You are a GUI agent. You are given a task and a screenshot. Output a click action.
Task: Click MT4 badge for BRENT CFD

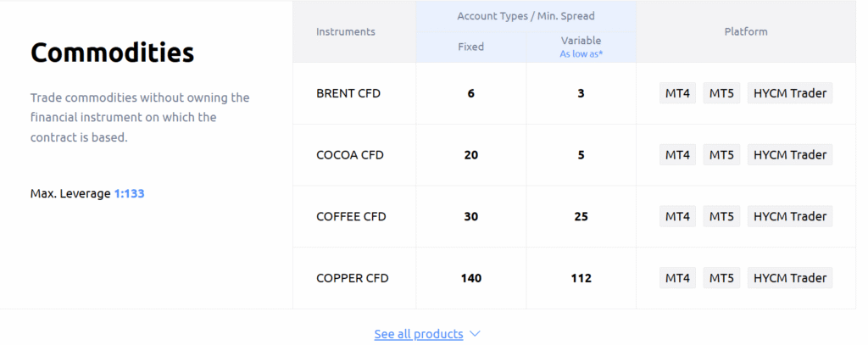pos(677,93)
